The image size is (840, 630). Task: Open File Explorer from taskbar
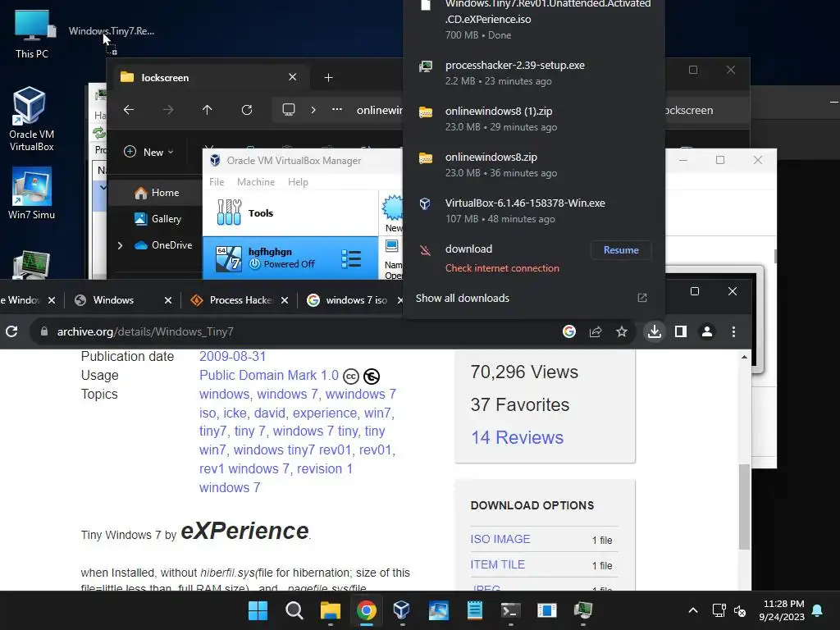pos(331,610)
